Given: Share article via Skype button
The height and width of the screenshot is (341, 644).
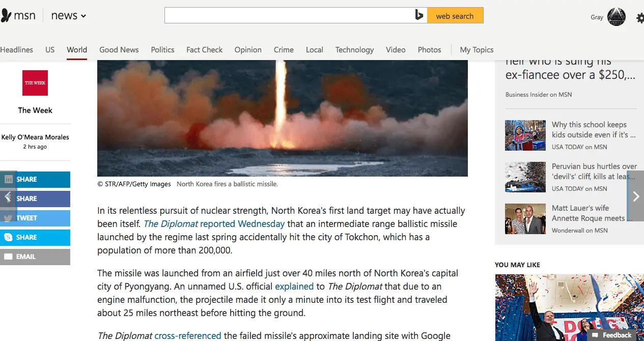Looking at the screenshot, I should tap(35, 237).
